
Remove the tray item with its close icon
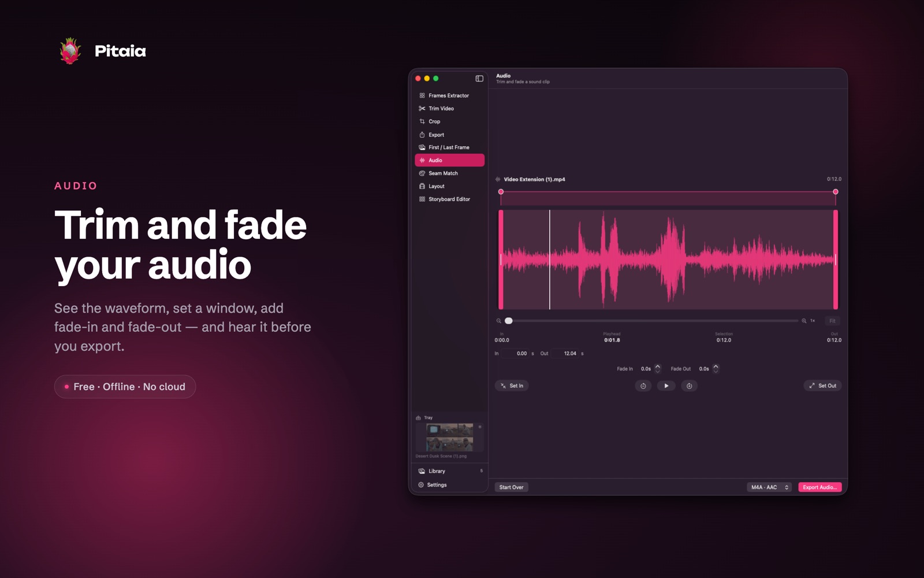tap(480, 427)
